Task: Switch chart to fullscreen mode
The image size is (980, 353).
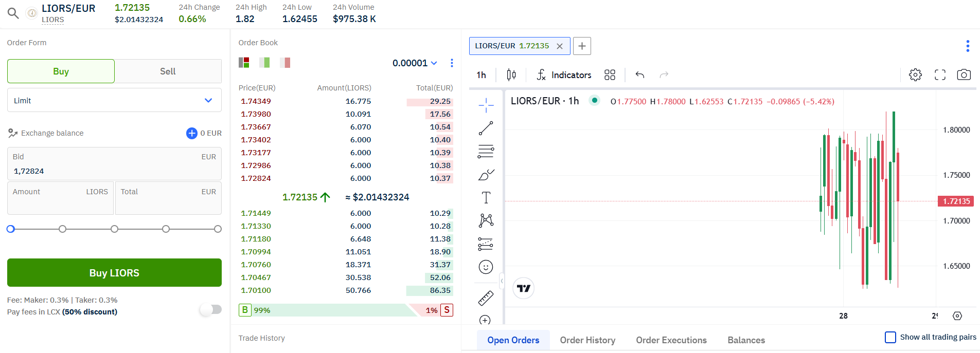Action: pyautogui.click(x=940, y=75)
